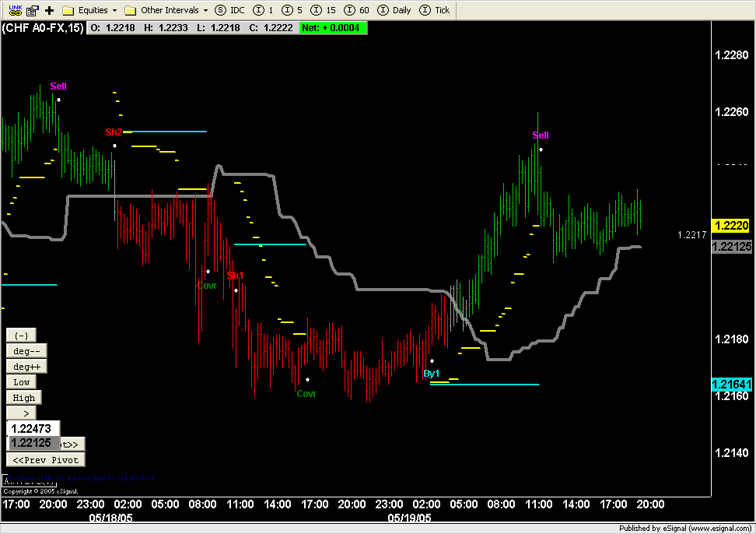
Task: Click the 1.2260 price axis label
Action: click(x=731, y=112)
